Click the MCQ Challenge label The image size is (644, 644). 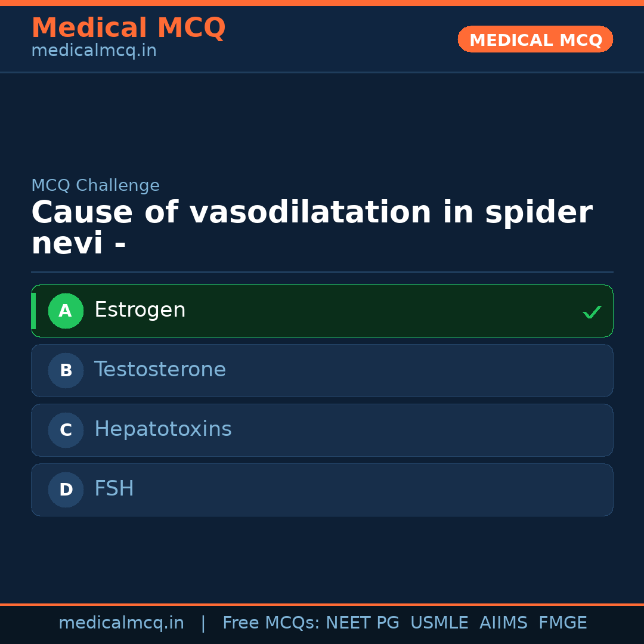tap(95, 185)
